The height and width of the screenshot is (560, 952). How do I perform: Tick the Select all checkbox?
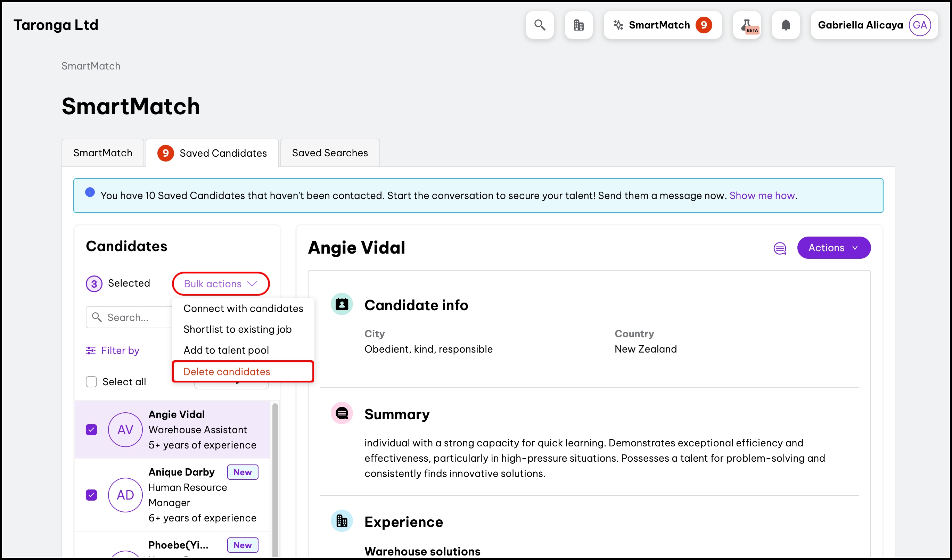click(91, 382)
